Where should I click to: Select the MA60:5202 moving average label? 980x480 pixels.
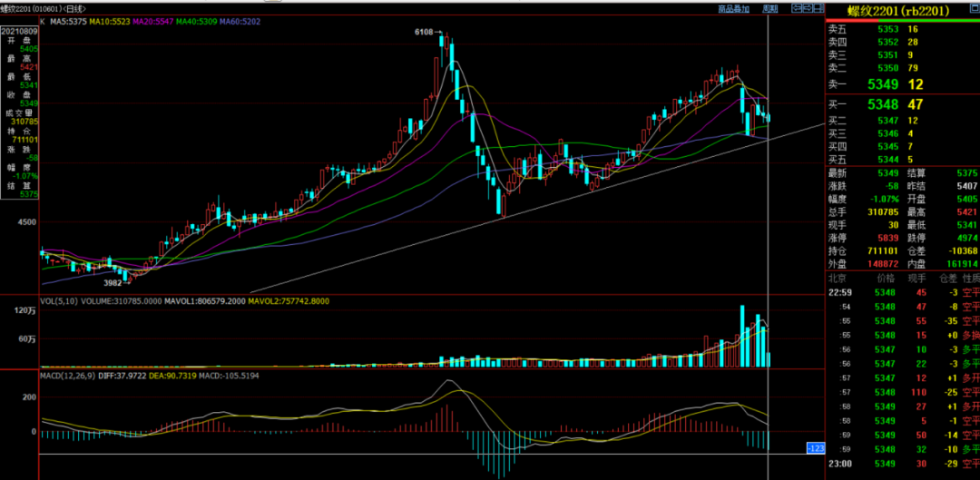click(x=238, y=20)
